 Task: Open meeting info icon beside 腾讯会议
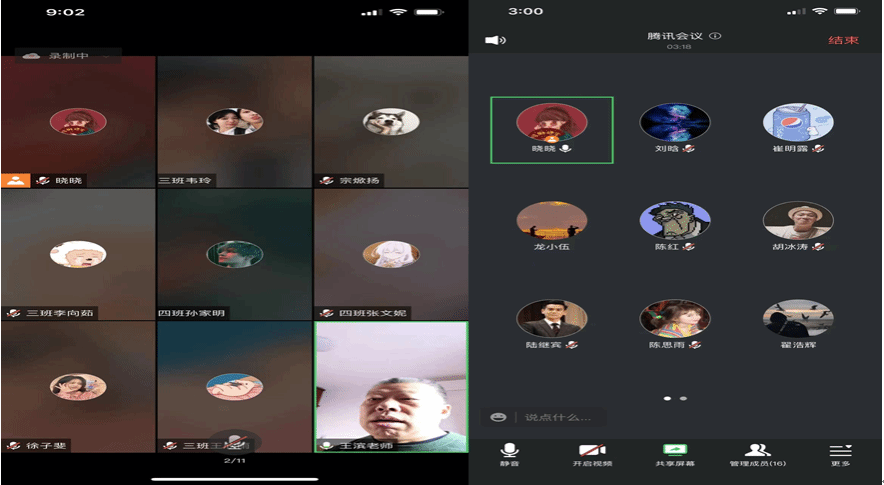point(715,36)
